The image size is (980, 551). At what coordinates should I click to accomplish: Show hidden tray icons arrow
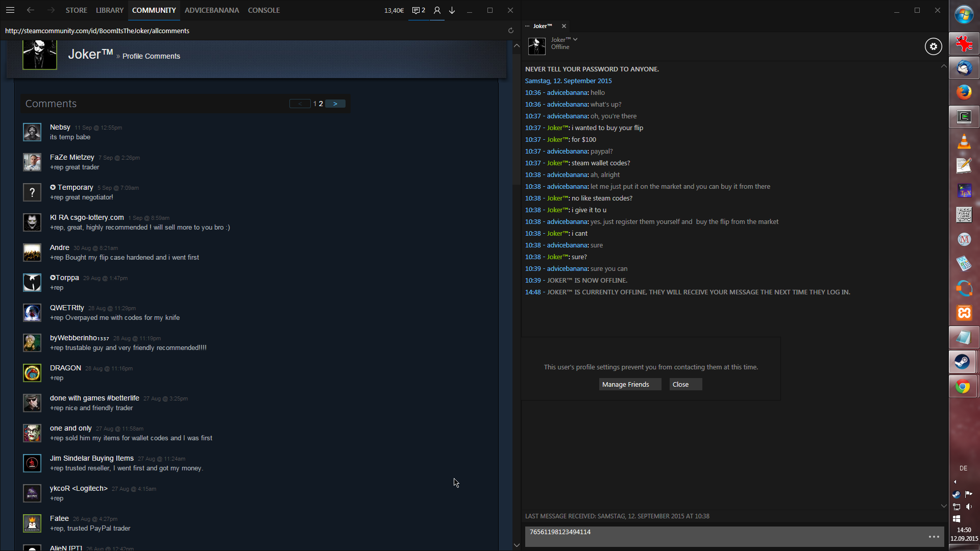[x=955, y=482]
